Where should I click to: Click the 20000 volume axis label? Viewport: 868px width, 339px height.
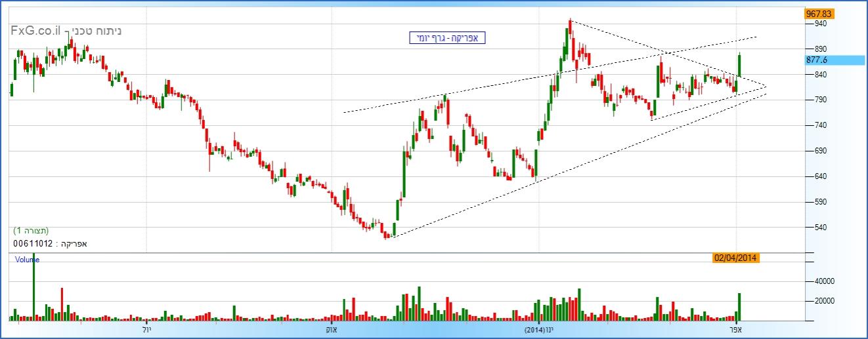824,301
